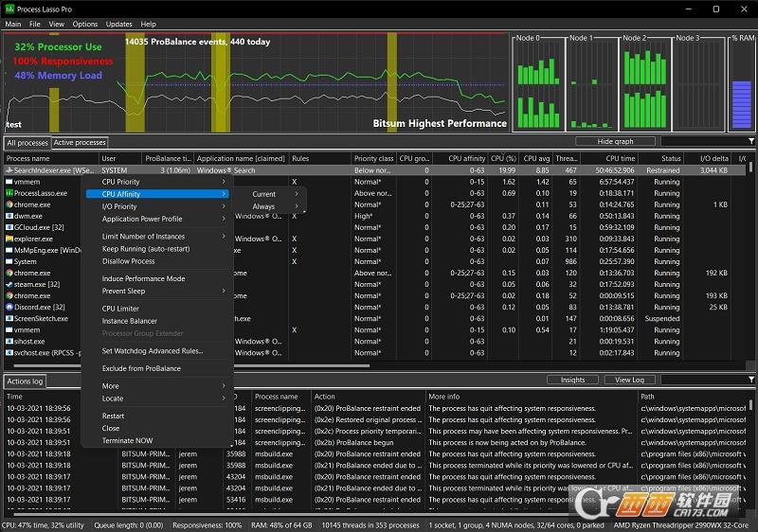Screen dimensions: 758x532
Task: Choose Instance Balancer menu entry
Action: 157,321
